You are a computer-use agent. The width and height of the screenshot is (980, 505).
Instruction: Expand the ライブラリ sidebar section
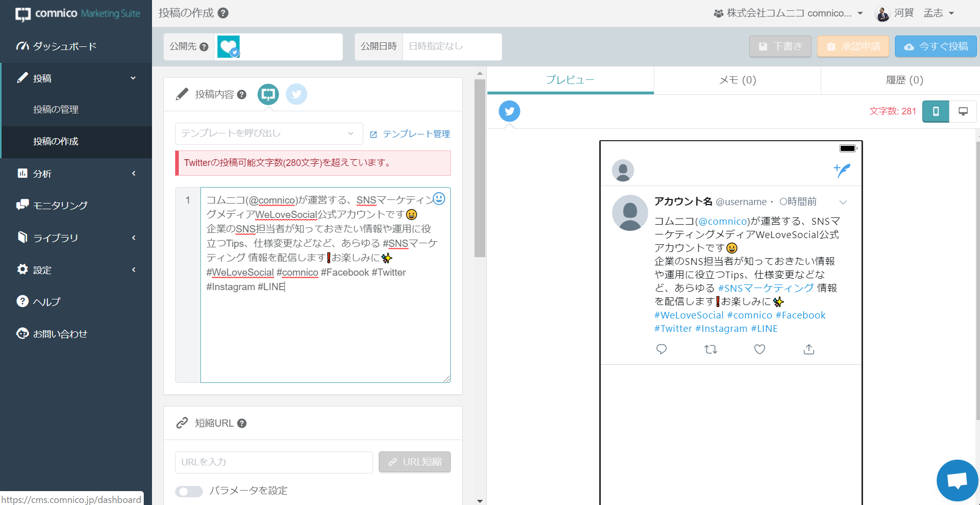click(x=76, y=238)
